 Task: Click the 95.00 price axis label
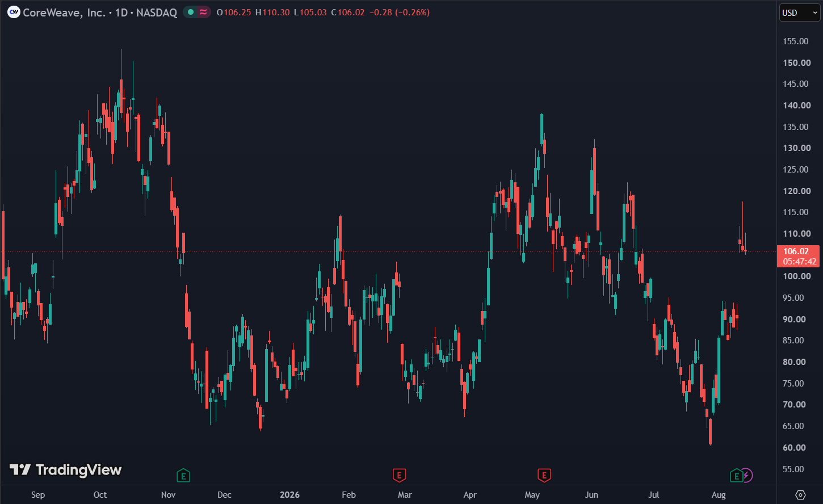tap(793, 298)
